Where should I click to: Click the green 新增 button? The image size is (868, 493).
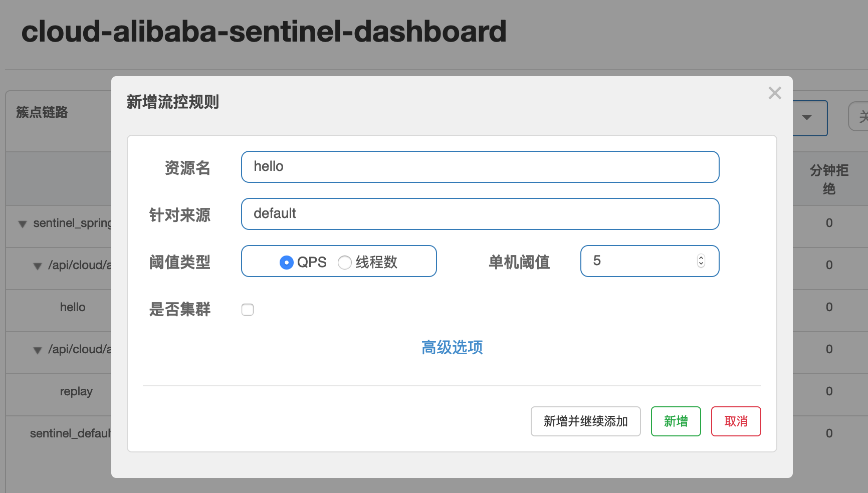pyautogui.click(x=676, y=421)
